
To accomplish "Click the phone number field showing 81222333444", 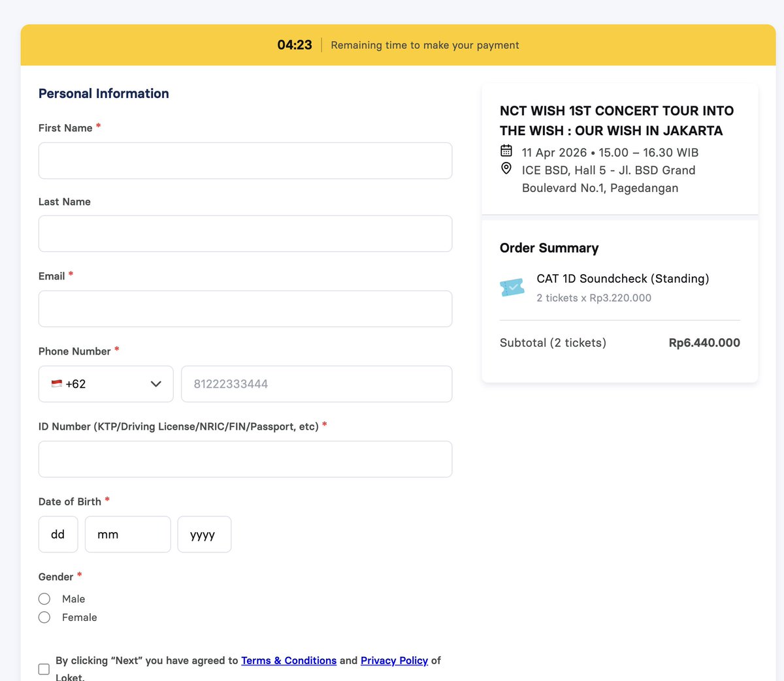I will point(316,384).
